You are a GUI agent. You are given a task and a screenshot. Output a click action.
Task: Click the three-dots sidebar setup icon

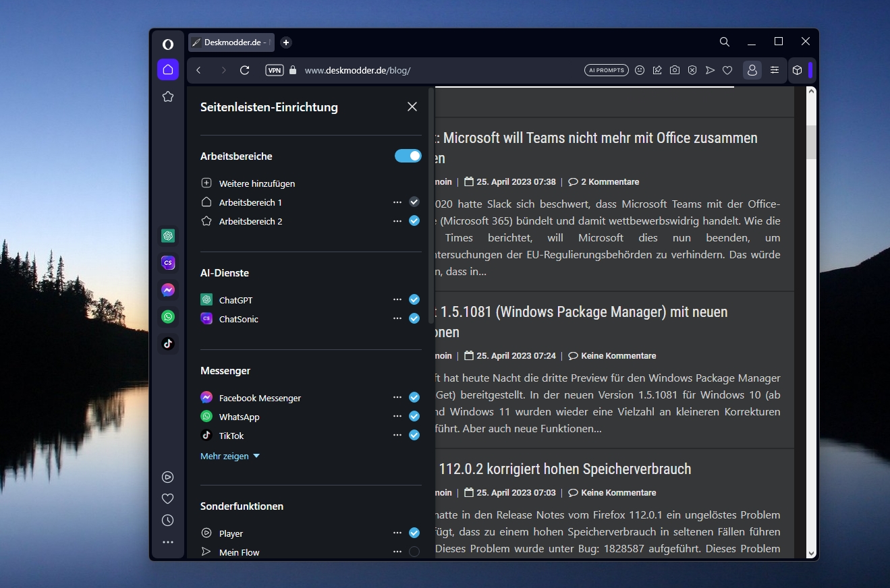168,541
